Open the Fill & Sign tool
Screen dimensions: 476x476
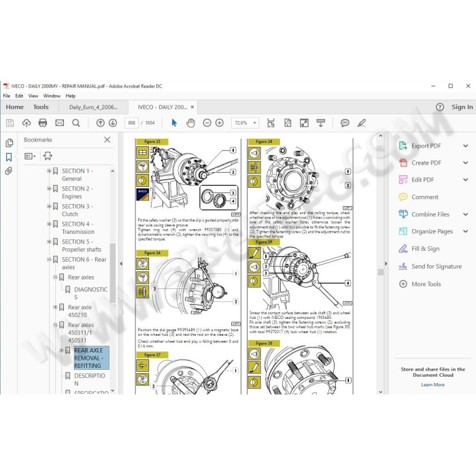419,249
